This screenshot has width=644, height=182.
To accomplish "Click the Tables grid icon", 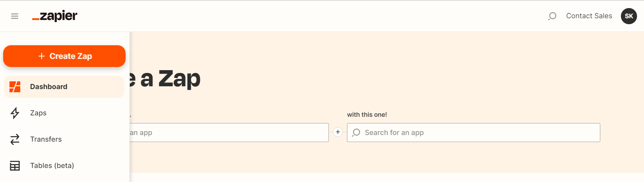I will pyautogui.click(x=15, y=166).
